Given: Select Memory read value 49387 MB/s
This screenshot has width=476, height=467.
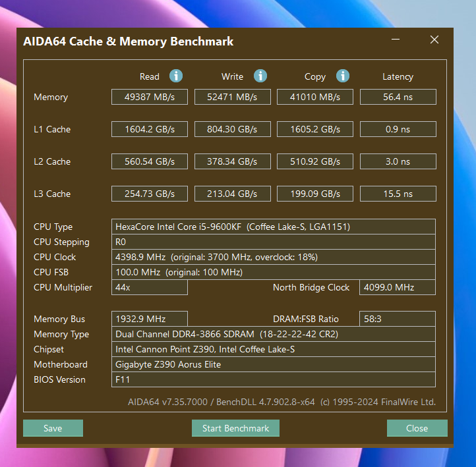Looking at the screenshot, I should point(150,97).
